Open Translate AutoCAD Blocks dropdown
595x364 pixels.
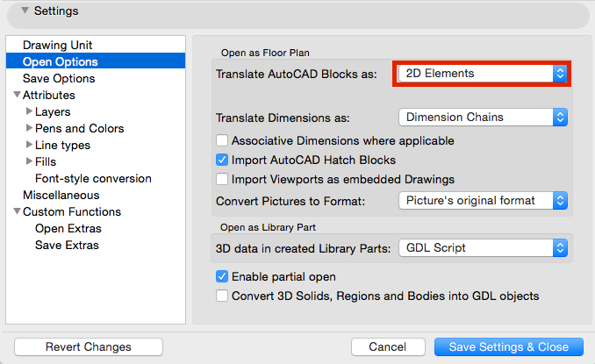tap(482, 74)
